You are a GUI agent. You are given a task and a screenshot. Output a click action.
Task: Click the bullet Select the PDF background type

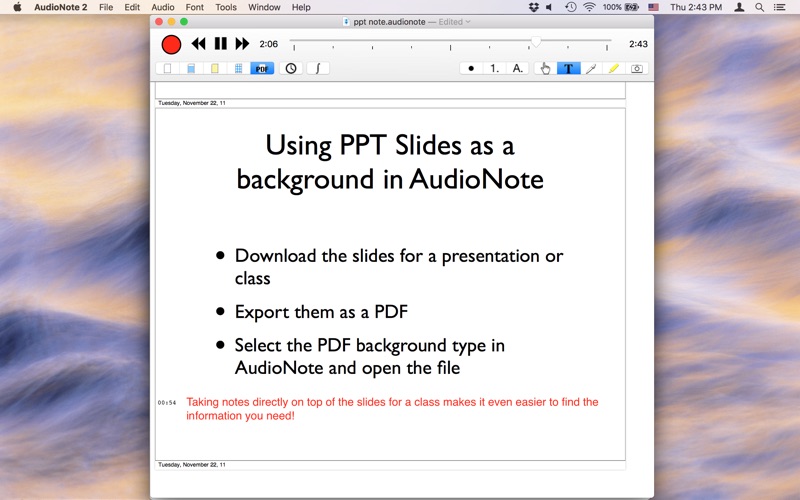(x=369, y=356)
